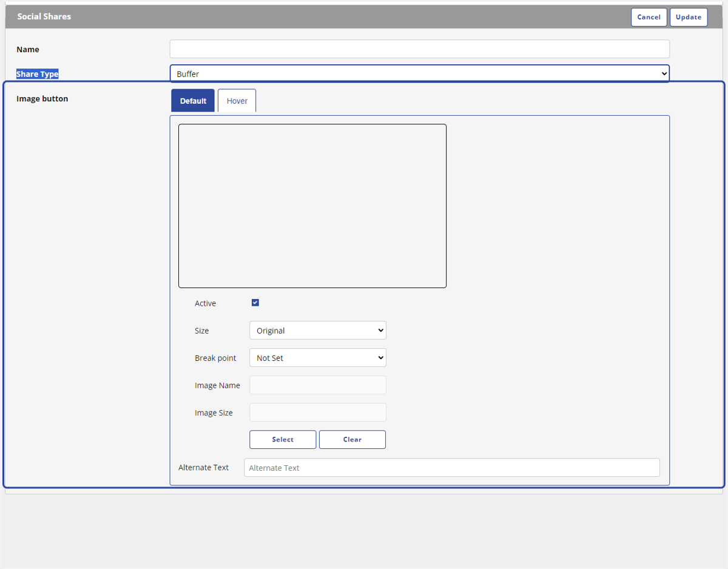Click the Size label text
This screenshot has width=728, height=569.
pyautogui.click(x=202, y=331)
